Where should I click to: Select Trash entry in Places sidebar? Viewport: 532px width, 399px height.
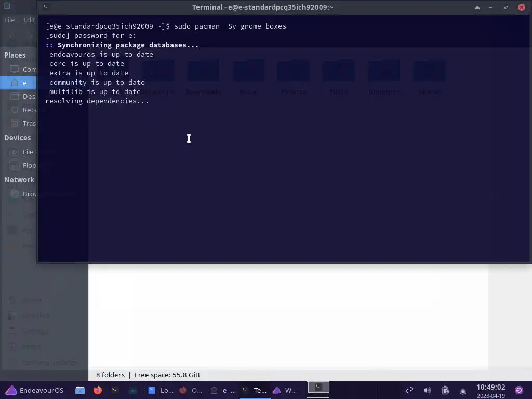19,123
